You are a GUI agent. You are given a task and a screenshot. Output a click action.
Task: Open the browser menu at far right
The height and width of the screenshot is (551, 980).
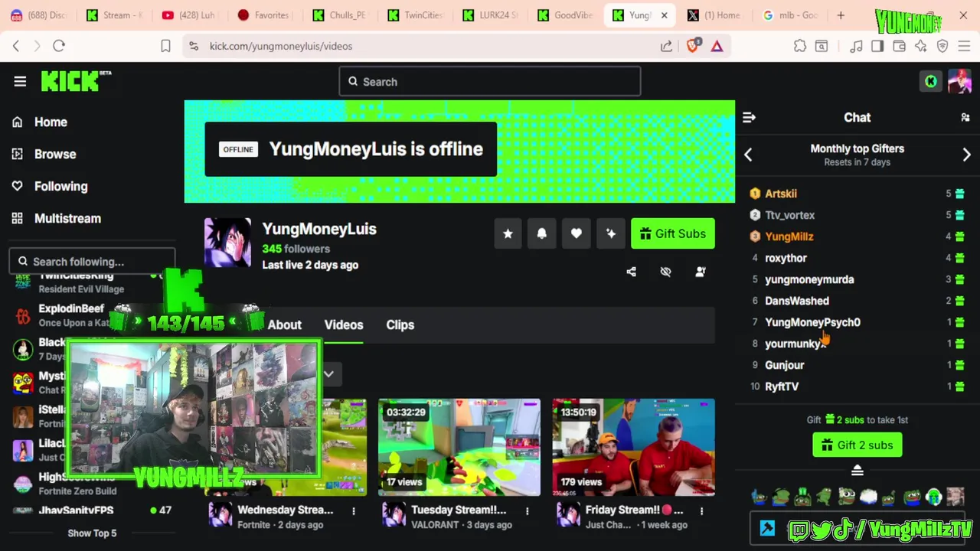pos(964,46)
